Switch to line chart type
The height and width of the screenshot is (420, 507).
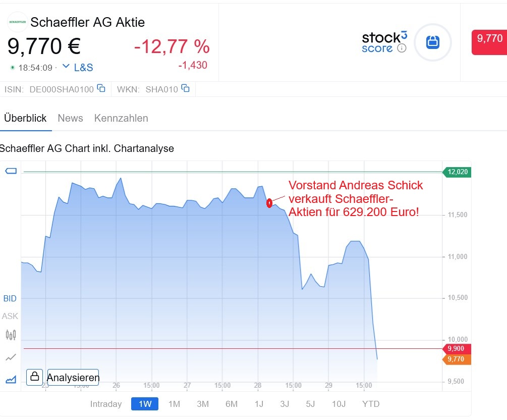11,357
